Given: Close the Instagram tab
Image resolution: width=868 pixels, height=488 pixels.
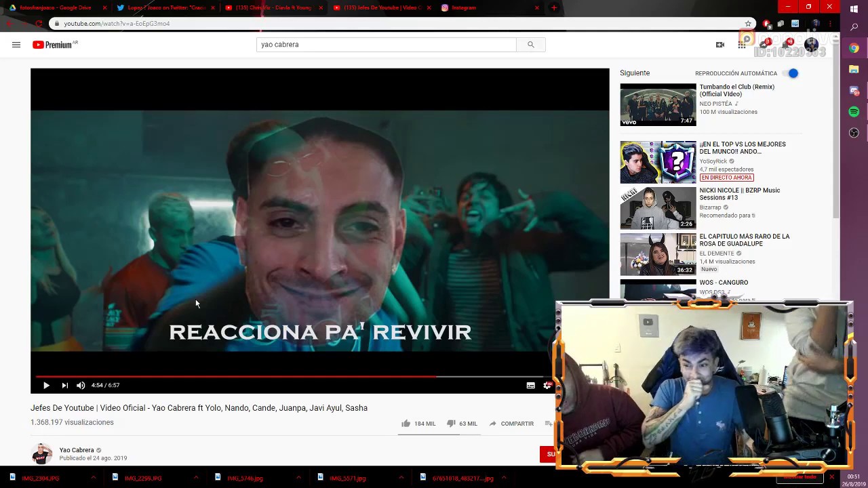Looking at the screenshot, I should (x=536, y=7).
